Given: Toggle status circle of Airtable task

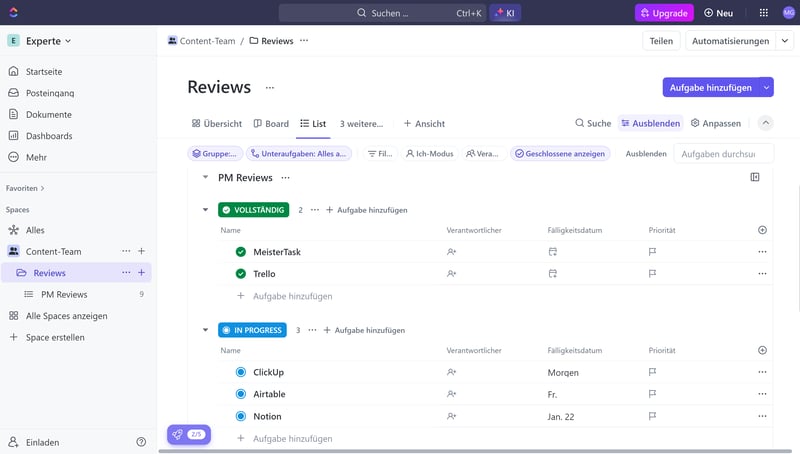Looking at the screenshot, I should (x=240, y=394).
